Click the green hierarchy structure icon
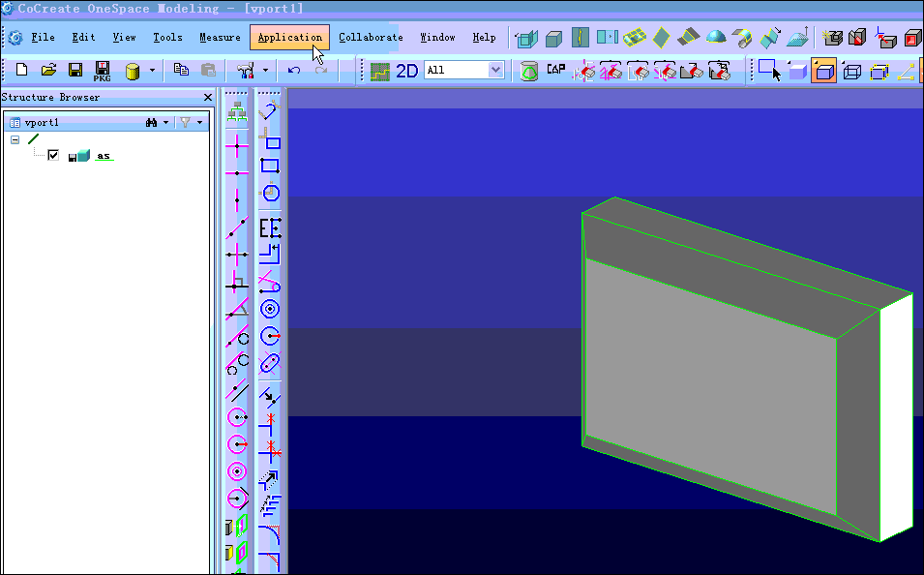Image resolution: width=924 pixels, height=575 pixels. pos(237,111)
